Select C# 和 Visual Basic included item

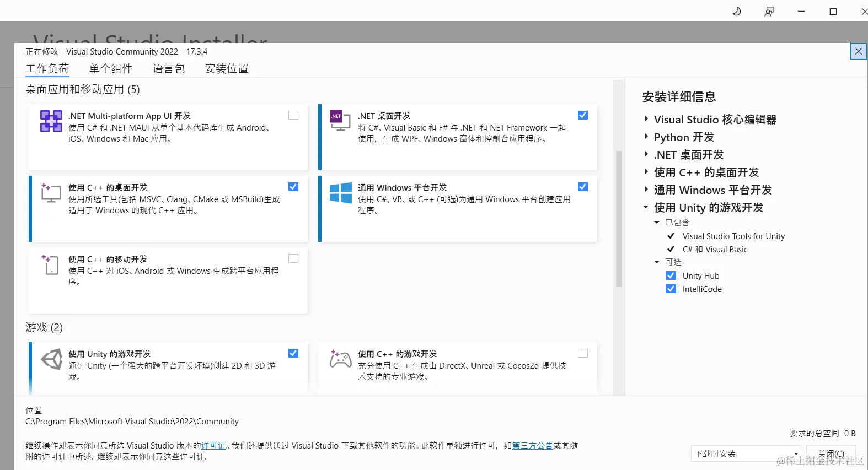point(715,249)
